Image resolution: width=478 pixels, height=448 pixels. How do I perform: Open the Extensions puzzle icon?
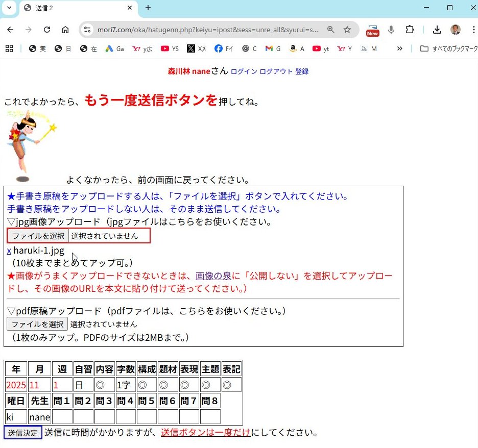(x=410, y=30)
